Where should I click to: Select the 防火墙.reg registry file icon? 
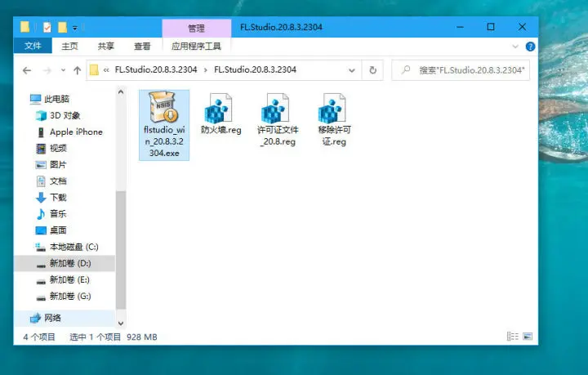[x=219, y=109]
